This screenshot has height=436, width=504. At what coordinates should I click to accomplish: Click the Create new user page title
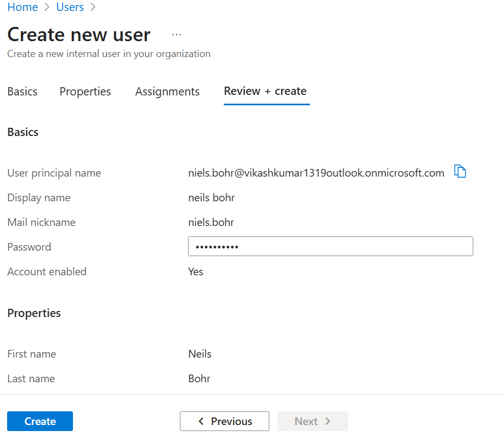[x=79, y=35]
